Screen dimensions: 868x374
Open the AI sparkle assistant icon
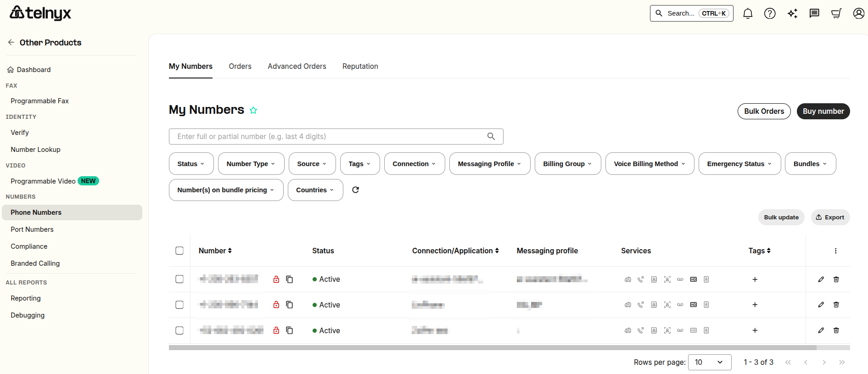click(792, 13)
